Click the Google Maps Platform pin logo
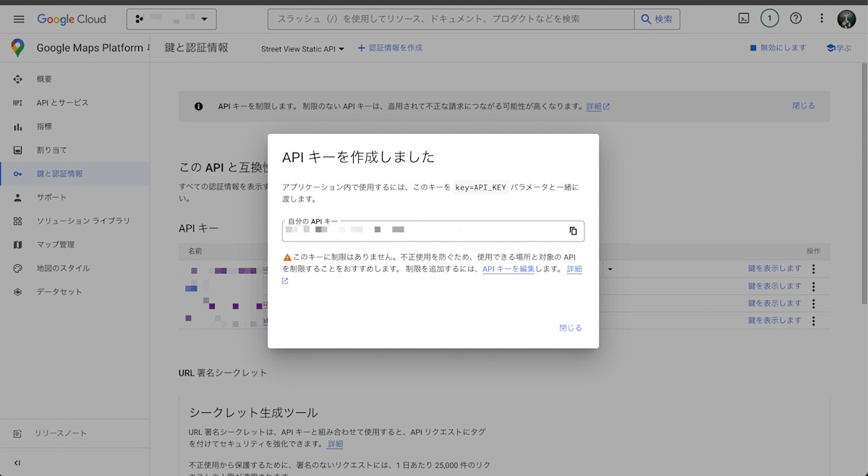Screen dimensions: 868x476 18,48
